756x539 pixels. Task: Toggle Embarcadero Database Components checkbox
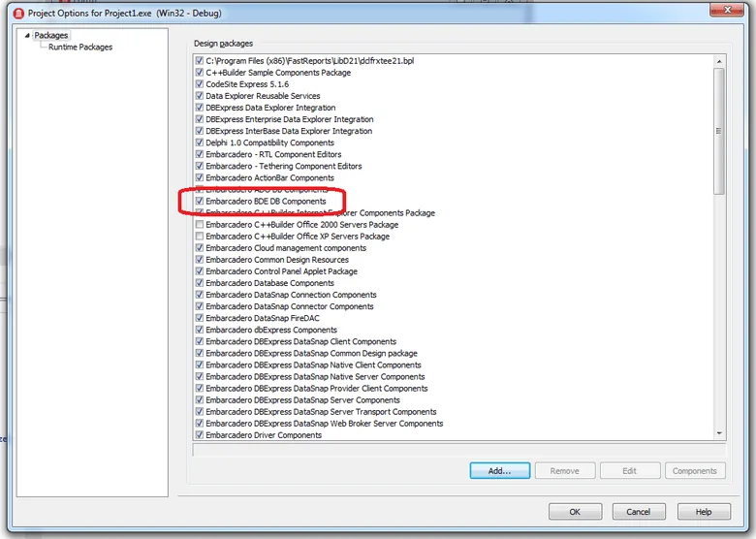click(x=200, y=283)
